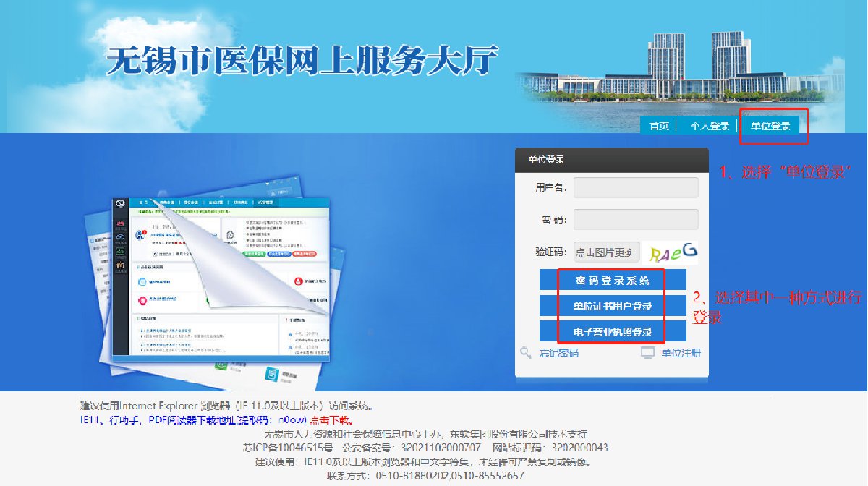Click the red round icon in the preview

pyautogui.click(x=297, y=281)
